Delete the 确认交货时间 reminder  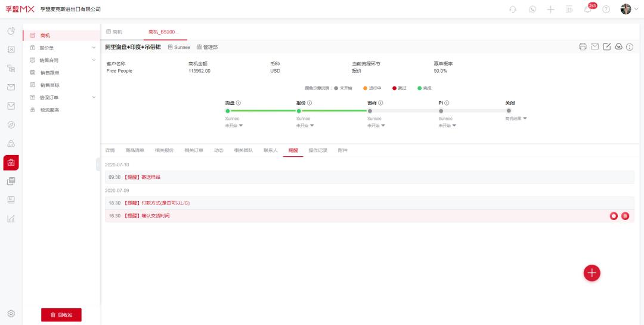[625, 216]
